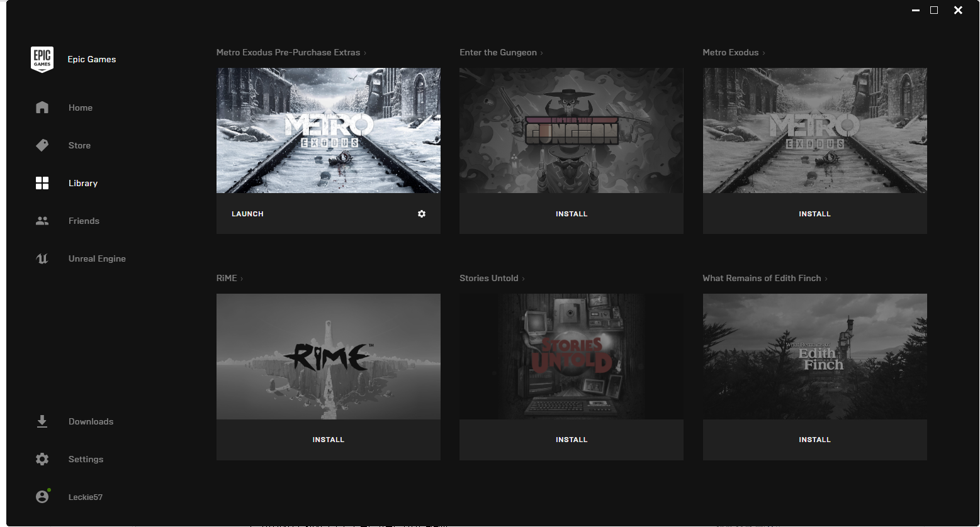This screenshot has height=527, width=980.
Task: Open the Settings label in sidebar
Action: pyautogui.click(x=86, y=459)
